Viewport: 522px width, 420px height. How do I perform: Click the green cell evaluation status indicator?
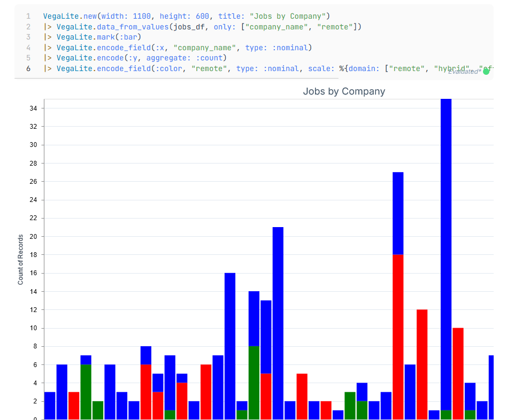(x=486, y=71)
